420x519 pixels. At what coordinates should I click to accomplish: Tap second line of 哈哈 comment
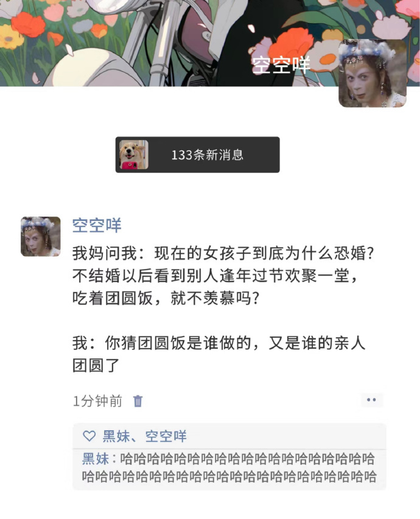point(229,476)
